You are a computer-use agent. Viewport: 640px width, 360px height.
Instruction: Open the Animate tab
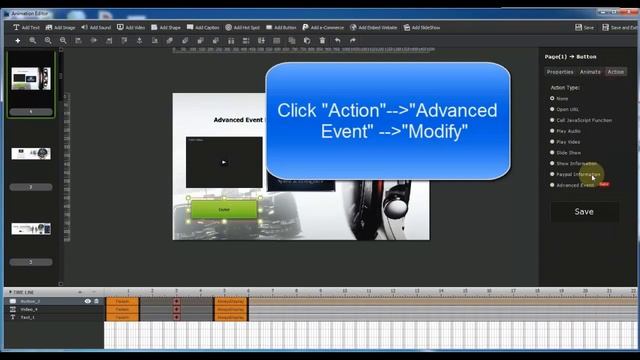click(x=590, y=72)
